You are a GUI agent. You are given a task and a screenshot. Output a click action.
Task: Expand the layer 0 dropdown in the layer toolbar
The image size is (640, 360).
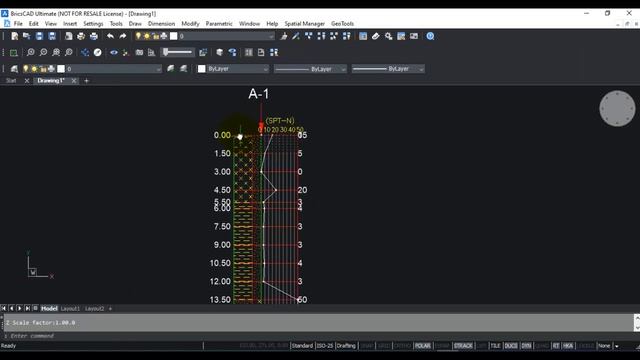tap(158, 69)
